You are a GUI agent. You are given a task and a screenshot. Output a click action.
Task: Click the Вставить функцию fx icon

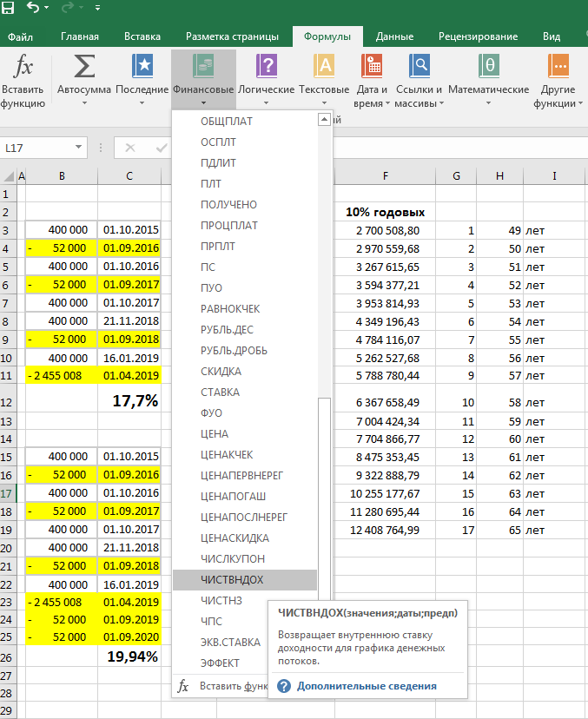[x=23, y=66]
